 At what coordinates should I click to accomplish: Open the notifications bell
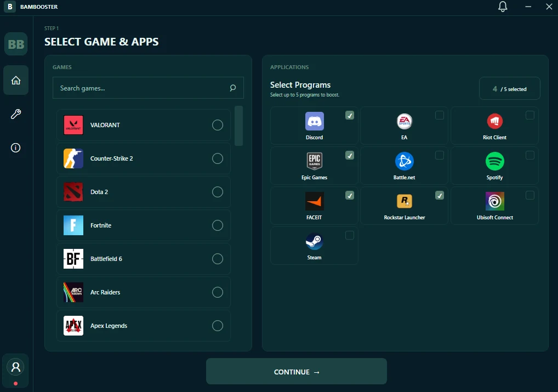click(503, 7)
